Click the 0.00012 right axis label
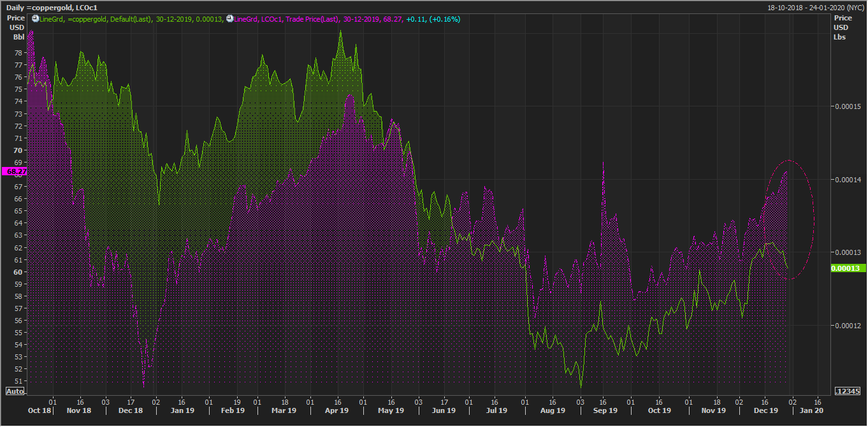Screen dimensions: 868x427 click(848, 326)
